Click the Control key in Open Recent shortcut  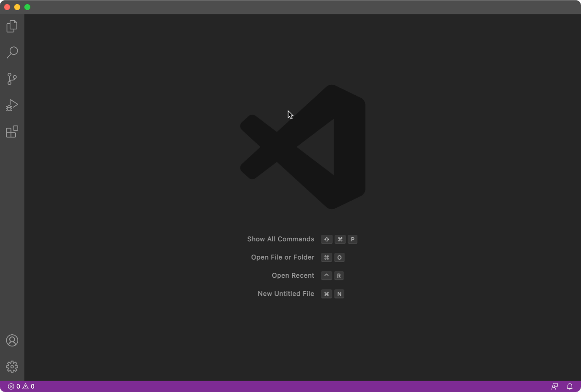pyautogui.click(x=327, y=276)
